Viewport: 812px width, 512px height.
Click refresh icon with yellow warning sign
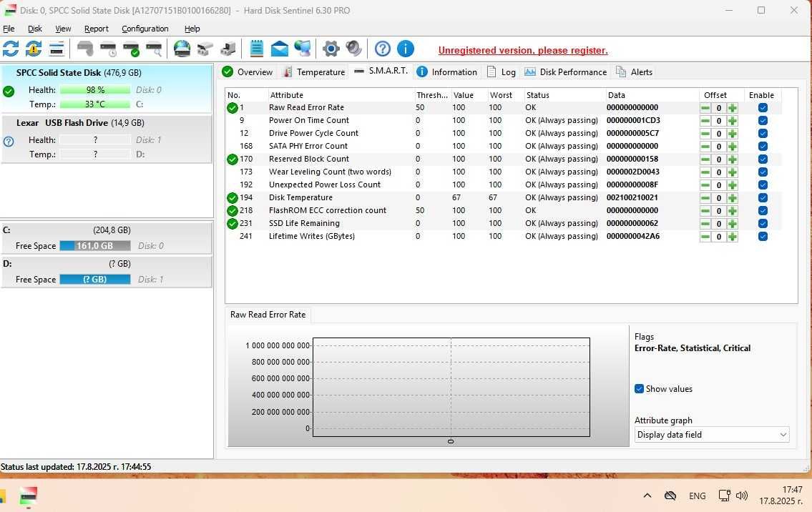[x=34, y=49]
